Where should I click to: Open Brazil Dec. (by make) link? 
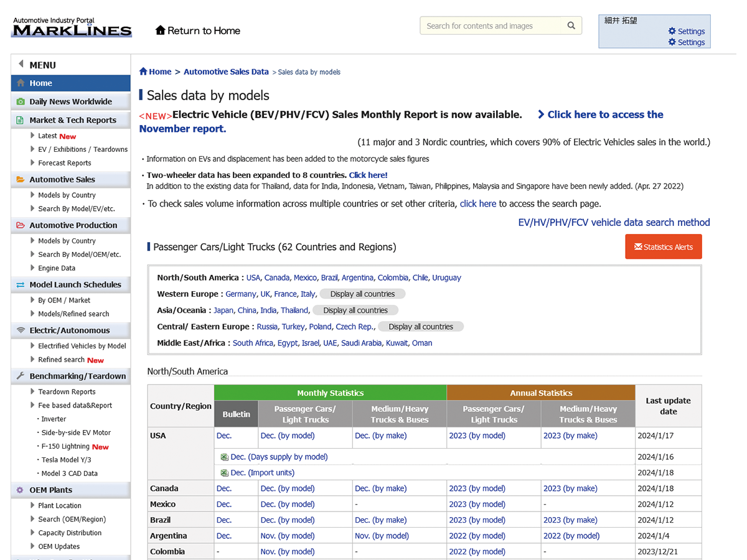click(380, 520)
